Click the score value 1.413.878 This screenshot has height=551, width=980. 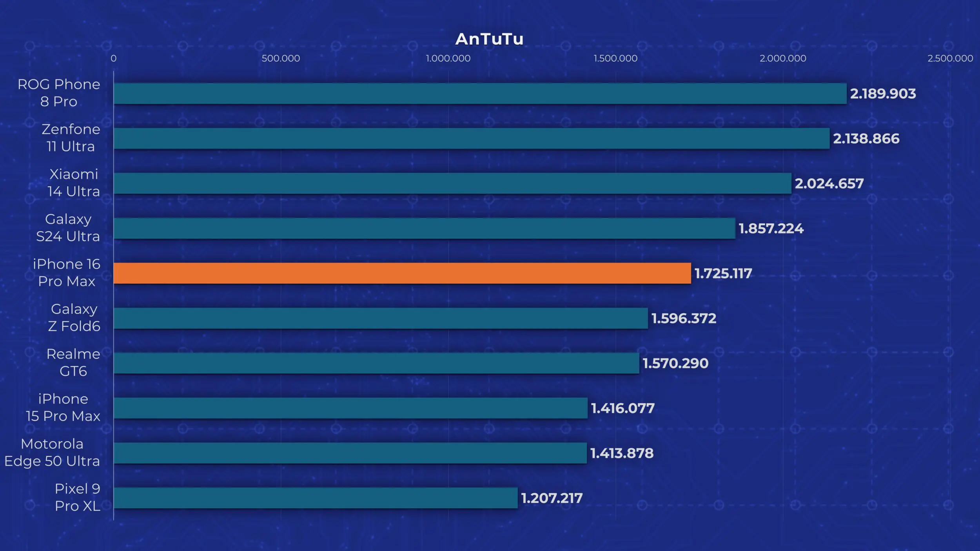click(622, 453)
